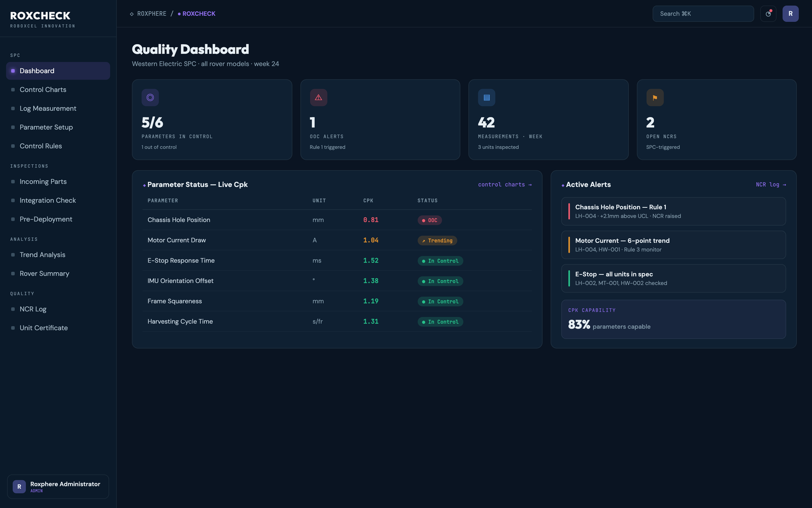The height and width of the screenshot is (508, 812).
Task: Click the Cpk value 1.38
Action: point(371,281)
